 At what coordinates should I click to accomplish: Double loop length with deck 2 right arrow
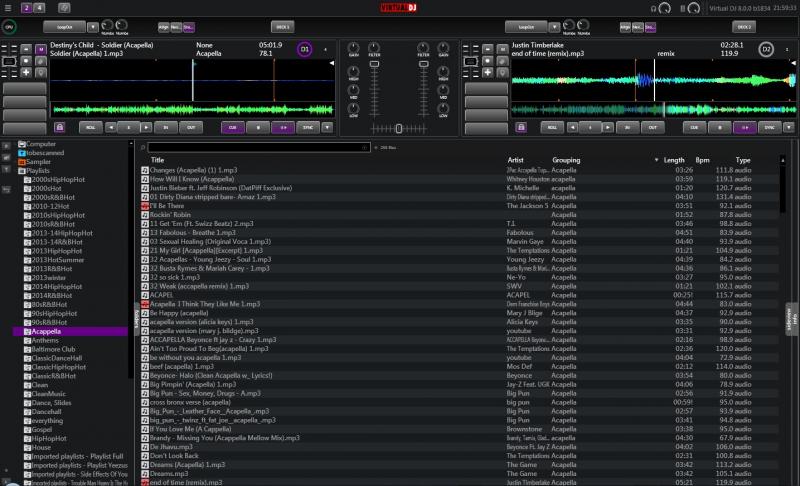[x=608, y=127]
